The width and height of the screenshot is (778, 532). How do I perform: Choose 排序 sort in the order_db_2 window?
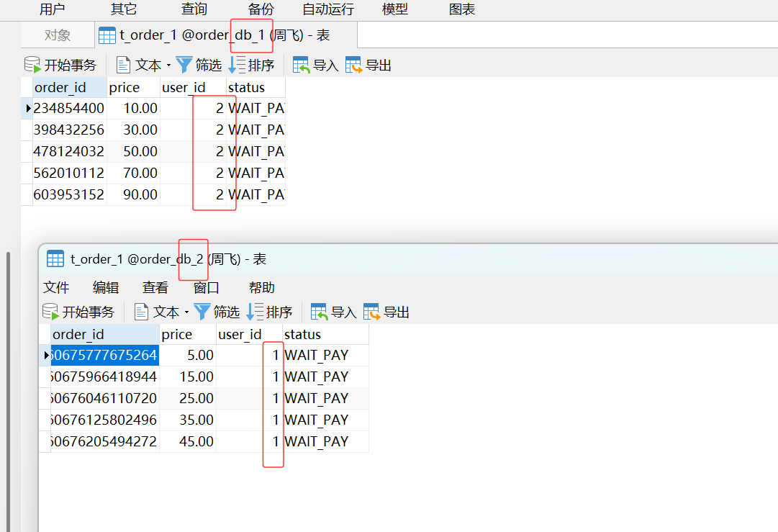(x=269, y=312)
